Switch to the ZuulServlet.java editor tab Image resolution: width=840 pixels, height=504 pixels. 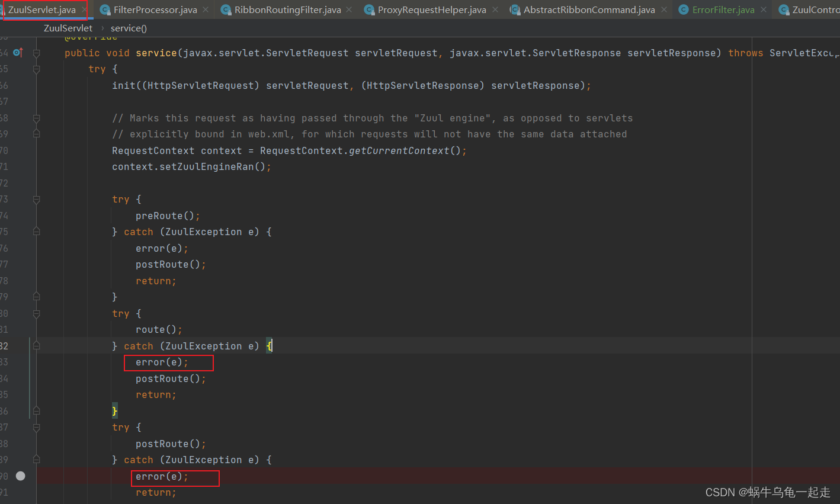point(41,10)
